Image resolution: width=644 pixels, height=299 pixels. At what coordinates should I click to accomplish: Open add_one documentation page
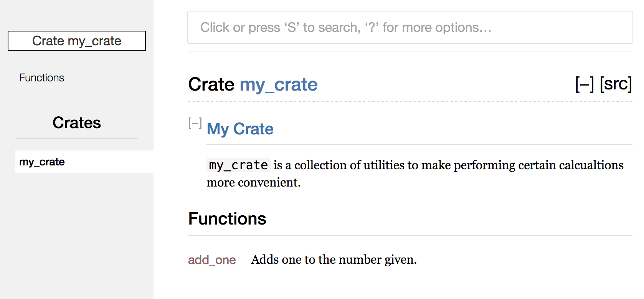[x=211, y=260]
